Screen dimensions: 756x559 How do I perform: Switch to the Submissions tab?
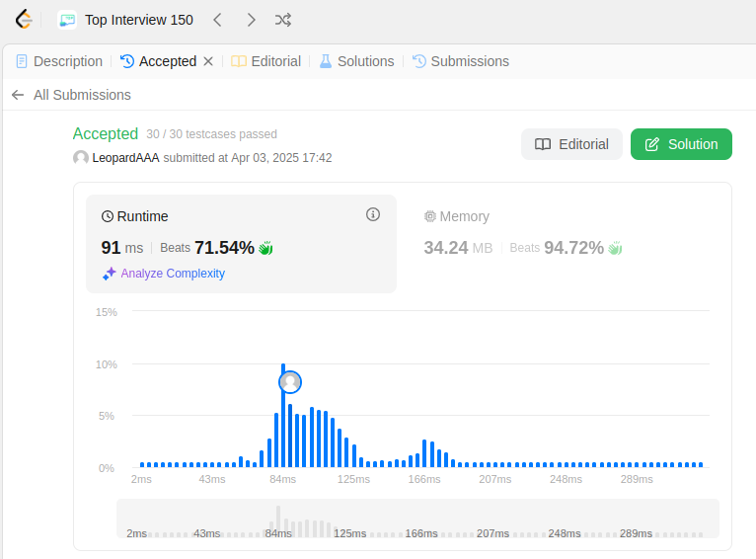[461, 61]
